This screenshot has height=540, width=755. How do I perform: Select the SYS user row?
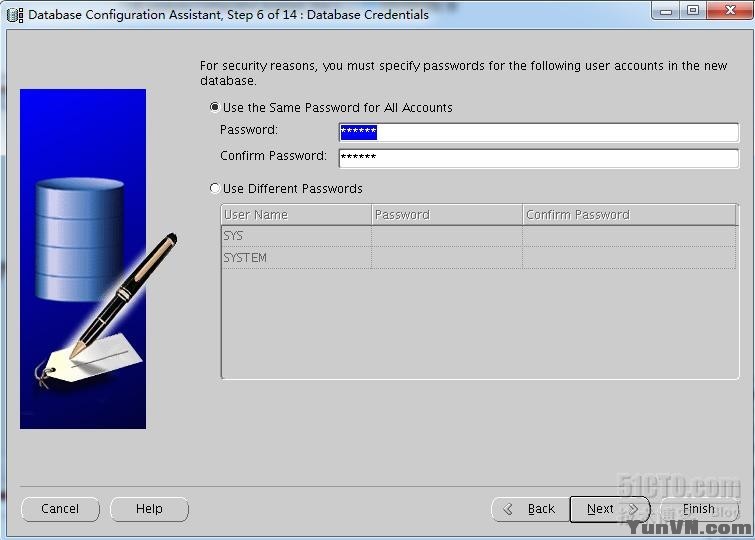(x=479, y=236)
